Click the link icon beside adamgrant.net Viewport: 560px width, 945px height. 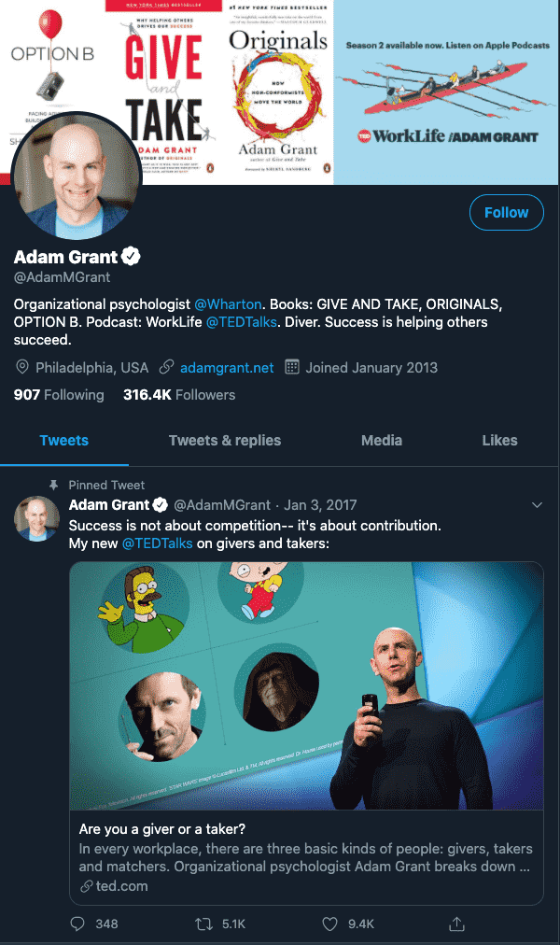coord(167,367)
